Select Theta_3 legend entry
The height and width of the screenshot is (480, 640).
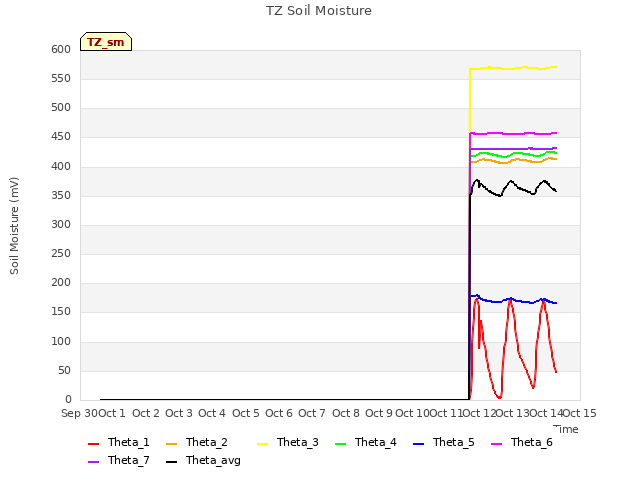pos(288,442)
